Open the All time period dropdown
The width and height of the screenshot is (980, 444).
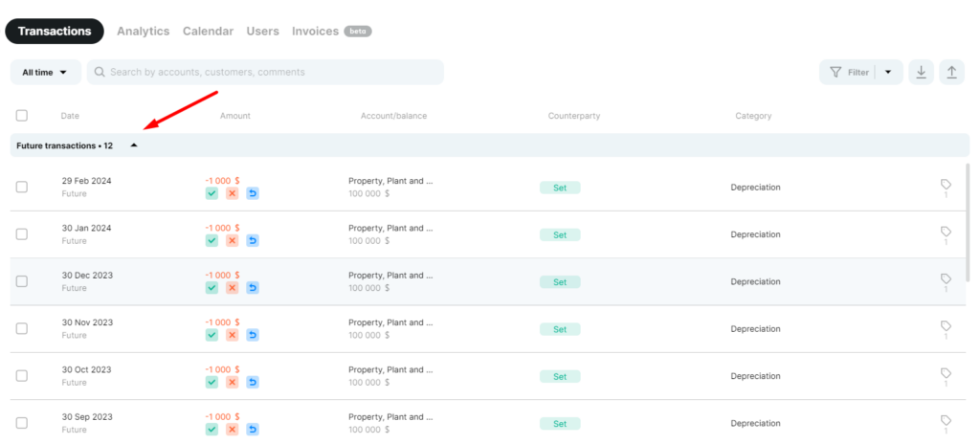pos(46,72)
